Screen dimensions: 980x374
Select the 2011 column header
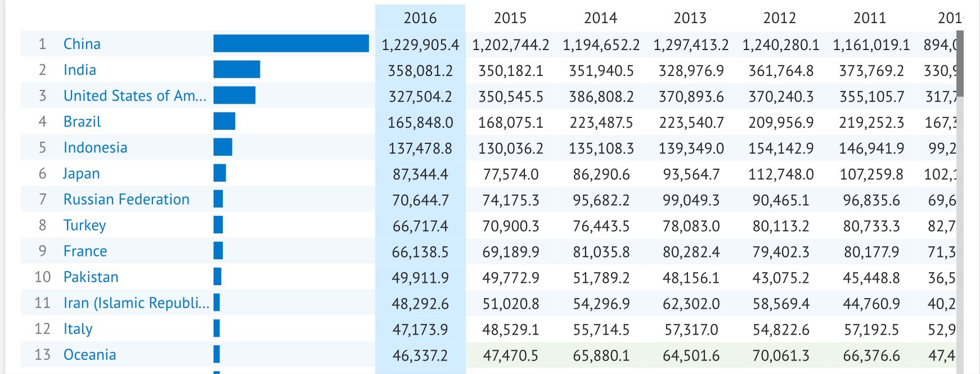pos(870,18)
